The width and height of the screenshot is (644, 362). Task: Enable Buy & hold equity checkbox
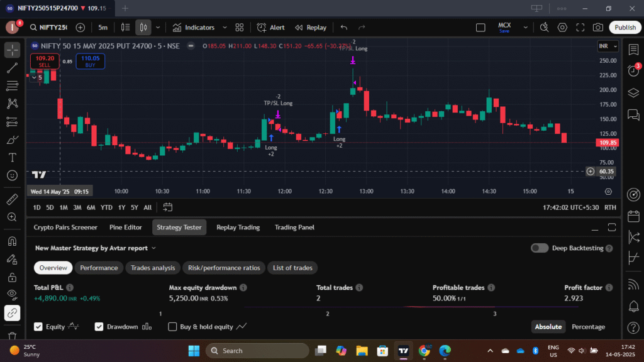click(x=172, y=327)
